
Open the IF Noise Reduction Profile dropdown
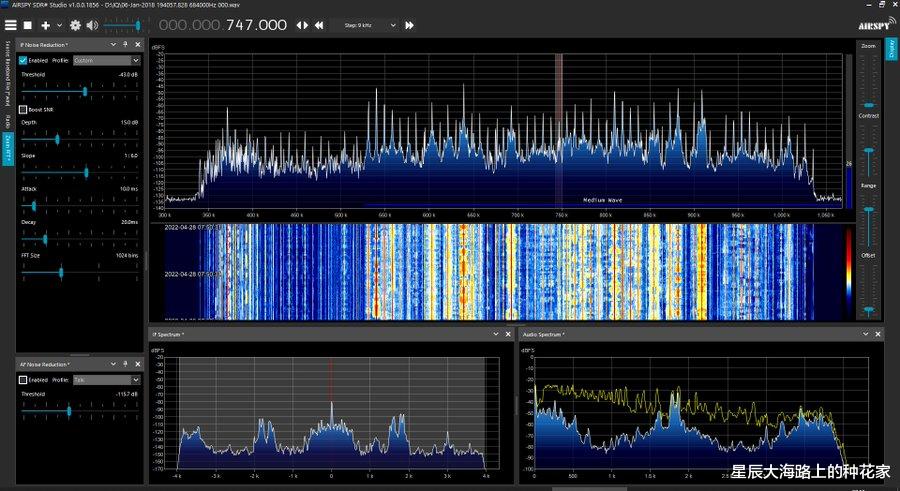[x=107, y=60]
